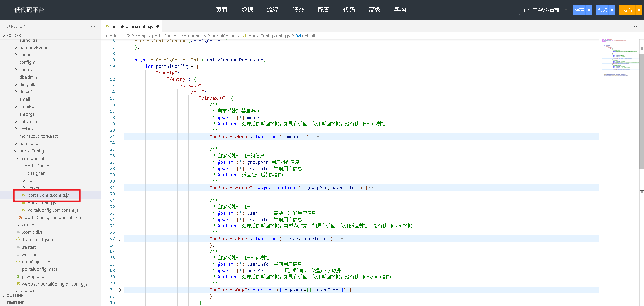Viewport: 644px width, 306px height.
Task: Open the 高级 menu
Action: [375, 10]
